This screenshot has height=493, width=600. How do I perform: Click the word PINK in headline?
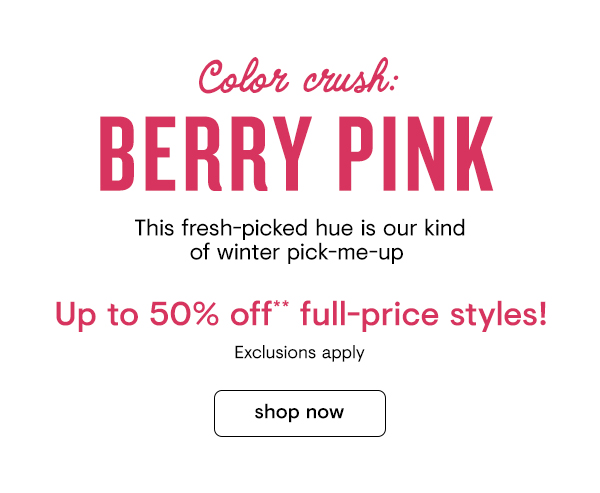(416, 153)
